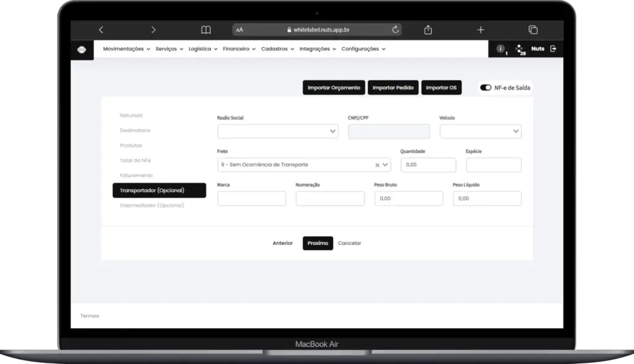This screenshot has width=634, height=364.
Task: Click the app logo in top-left corner
Action: point(82,50)
